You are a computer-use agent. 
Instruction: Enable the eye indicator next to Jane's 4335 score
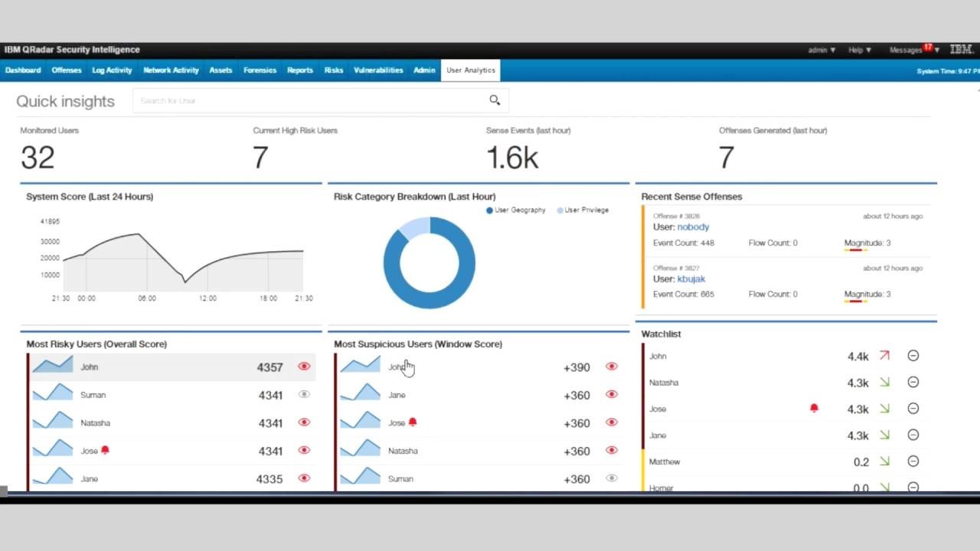tap(304, 478)
